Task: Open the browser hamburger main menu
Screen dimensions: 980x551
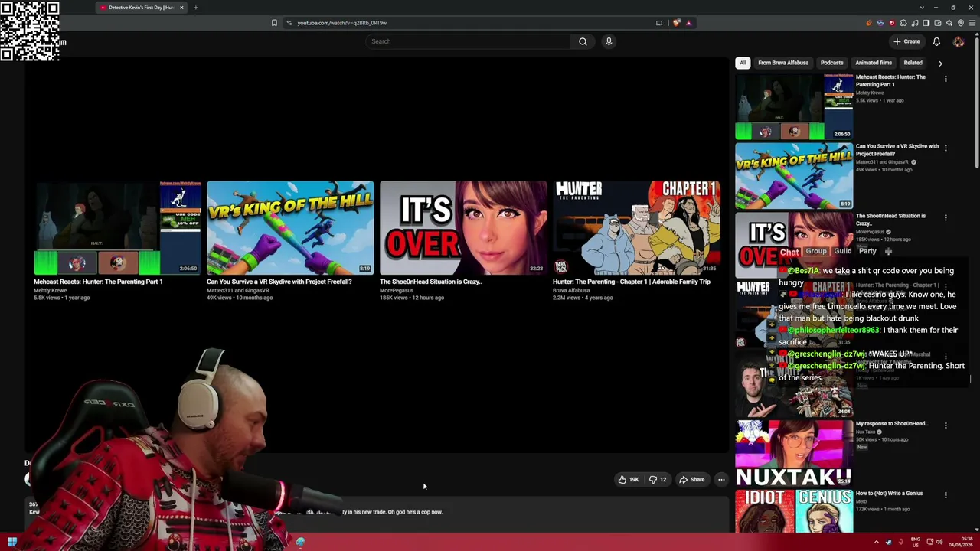Action: pos(972,23)
